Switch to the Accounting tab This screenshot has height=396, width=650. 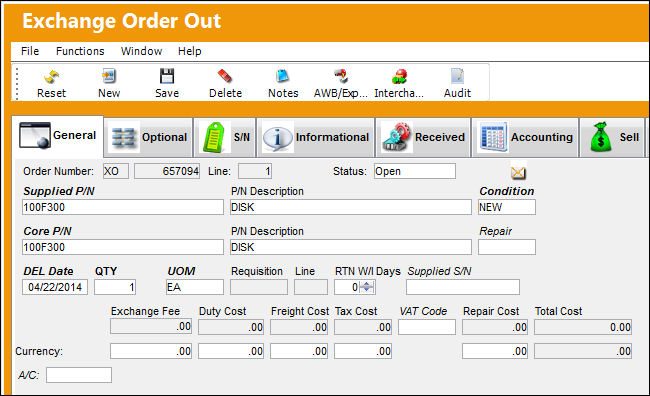(x=525, y=137)
